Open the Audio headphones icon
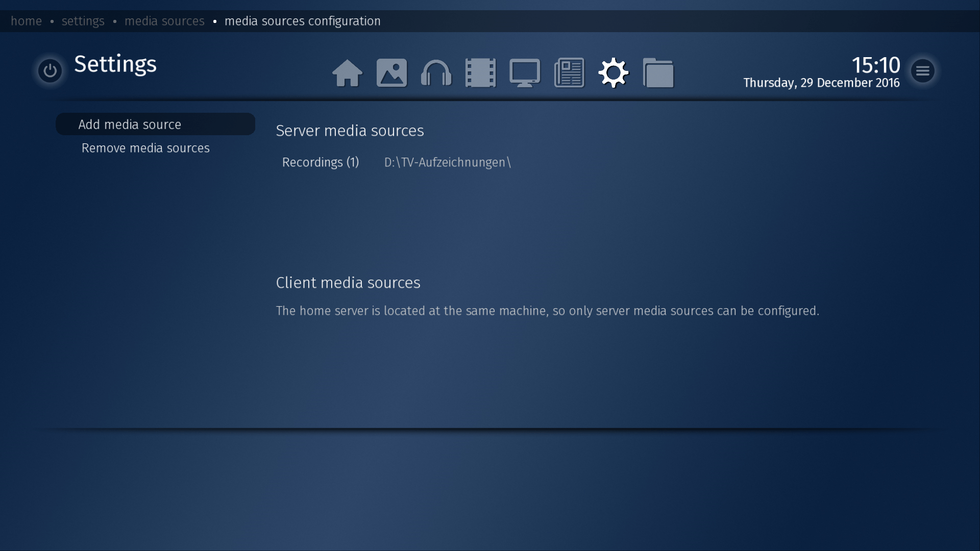 pyautogui.click(x=436, y=73)
